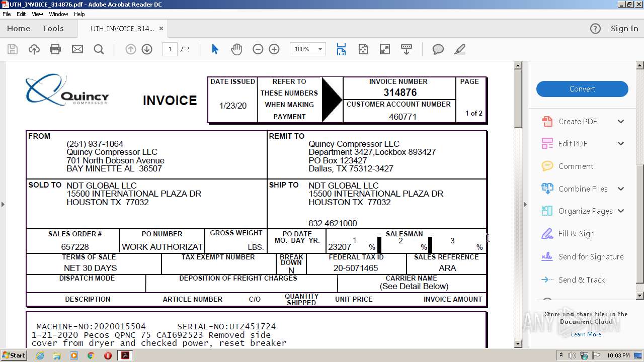Click the download/typewriter tool icon
This screenshot has width=644, height=362.
tap(407, 49)
